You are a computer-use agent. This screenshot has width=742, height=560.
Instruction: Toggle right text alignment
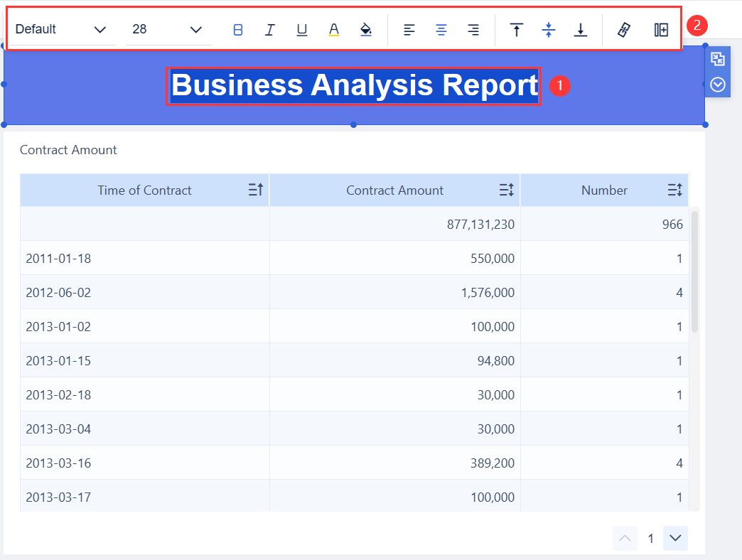tap(473, 29)
